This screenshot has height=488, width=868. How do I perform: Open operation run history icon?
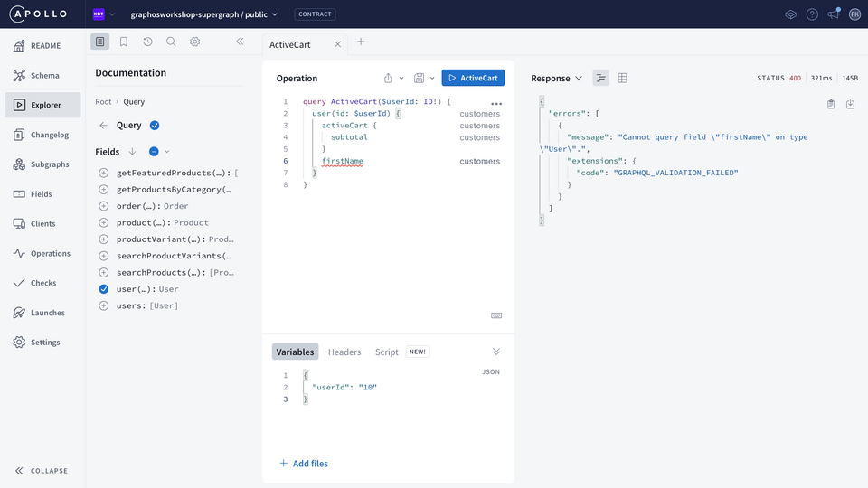[147, 42]
